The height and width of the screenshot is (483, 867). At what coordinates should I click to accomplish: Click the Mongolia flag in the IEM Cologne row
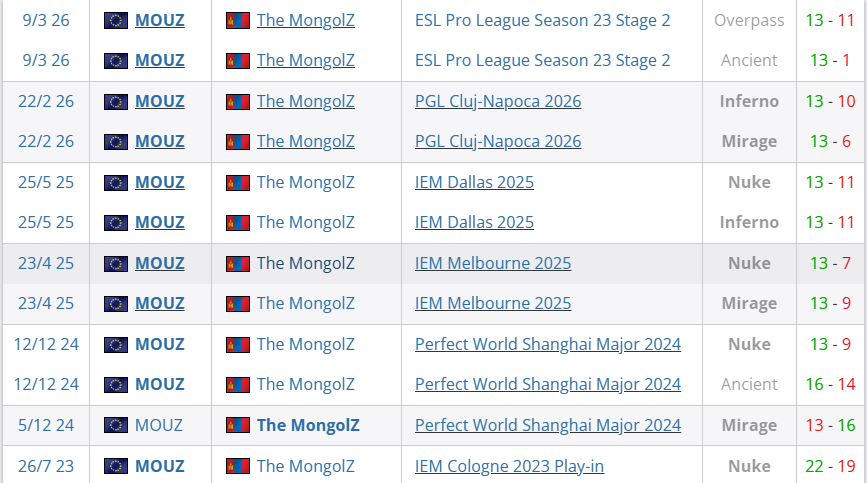238,465
